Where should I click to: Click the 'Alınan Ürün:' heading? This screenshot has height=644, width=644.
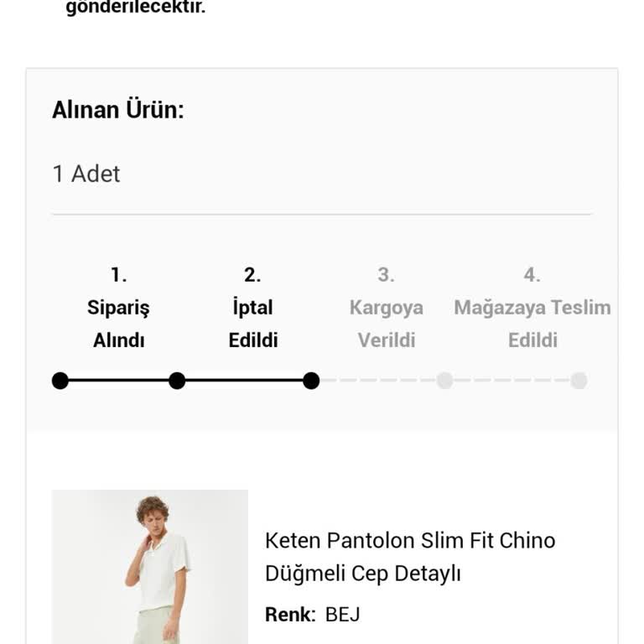(x=118, y=110)
